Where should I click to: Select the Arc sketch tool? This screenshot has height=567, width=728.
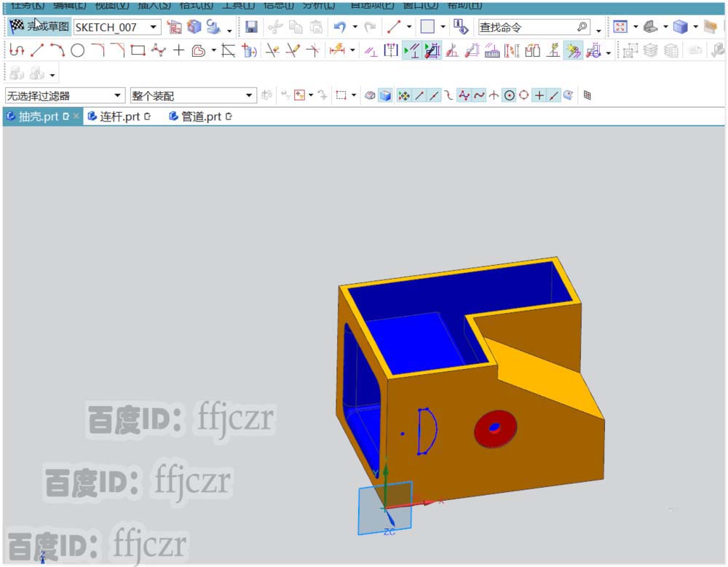click(57, 49)
